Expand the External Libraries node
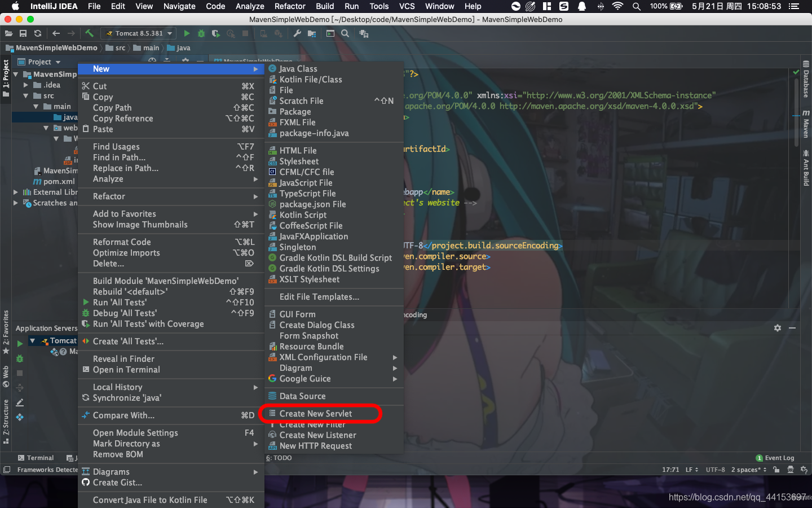812x508 pixels. [16, 192]
